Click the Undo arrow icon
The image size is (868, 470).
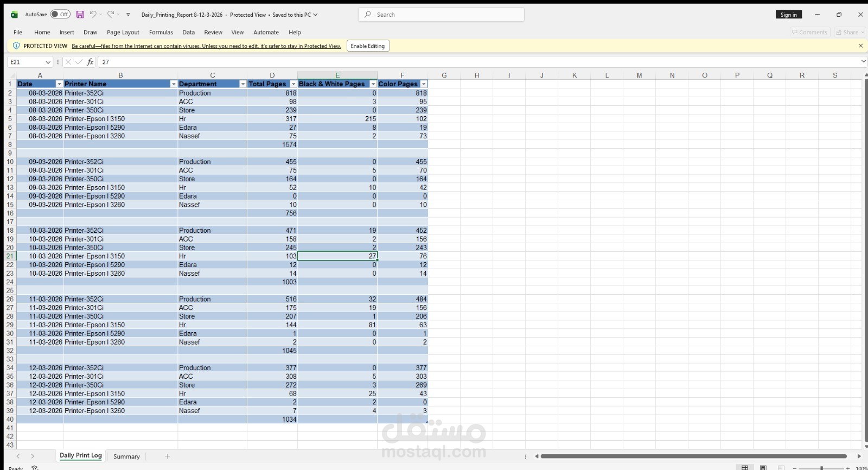pyautogui.click(x=93, y=15)
